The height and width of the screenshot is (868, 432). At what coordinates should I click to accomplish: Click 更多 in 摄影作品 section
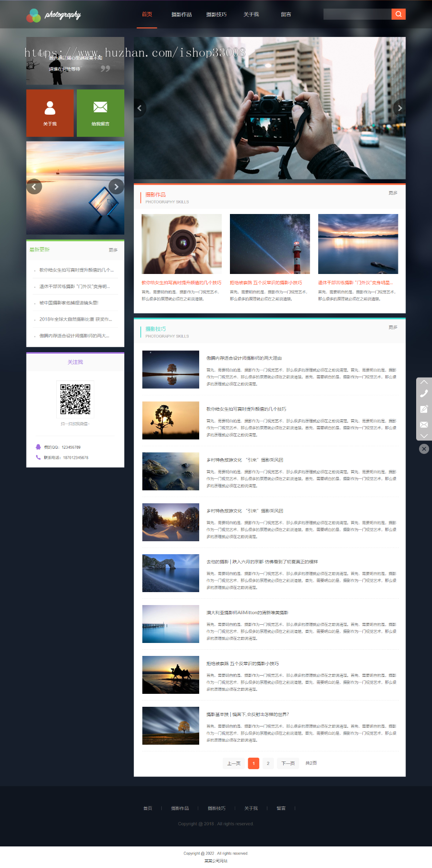point(393,193)
